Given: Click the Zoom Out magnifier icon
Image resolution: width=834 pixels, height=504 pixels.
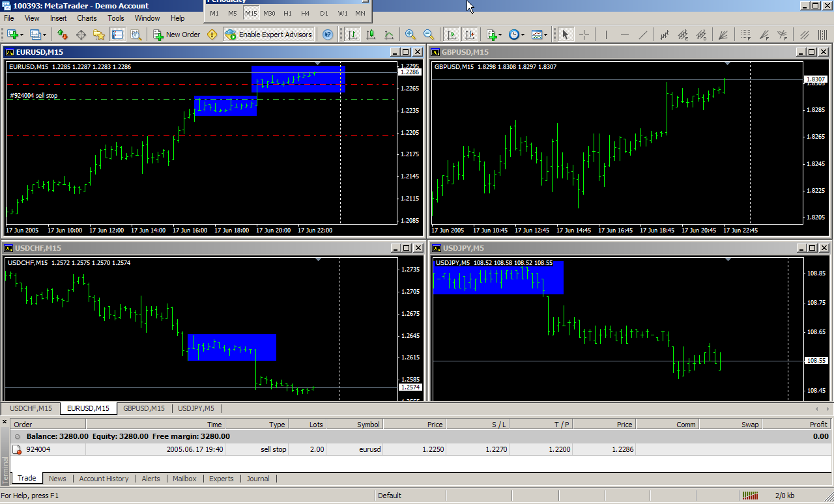Looking at the screenshot, I should pos(429,35).
